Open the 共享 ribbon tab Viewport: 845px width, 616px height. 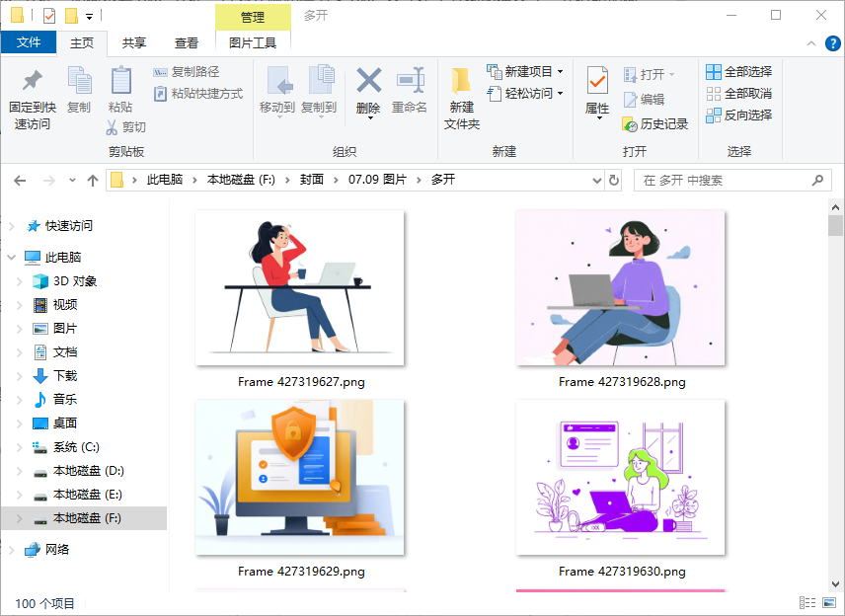pos(133,44)
